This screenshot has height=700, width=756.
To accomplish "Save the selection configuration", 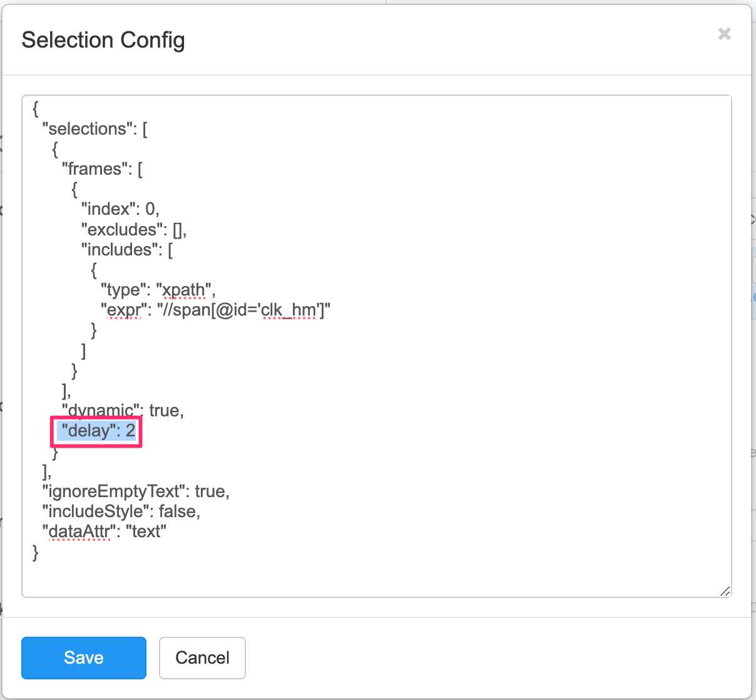I will tap(83, 657).
